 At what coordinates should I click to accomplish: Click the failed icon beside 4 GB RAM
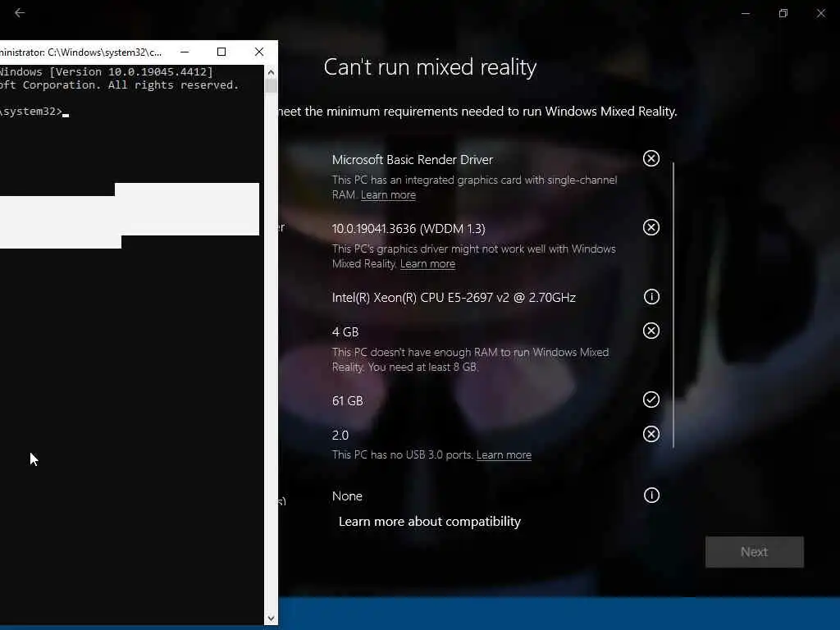(x=651, y=331)
